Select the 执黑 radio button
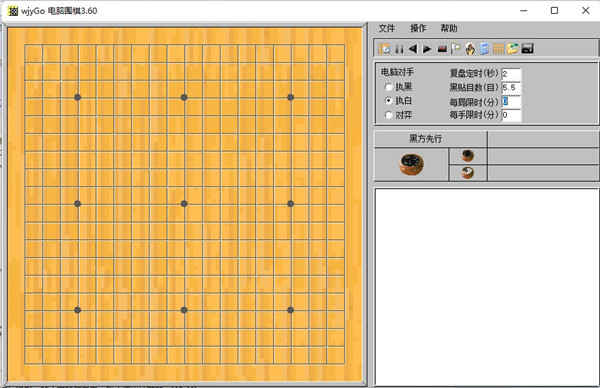Screen dimensions: 600x388 pos(388,86)
